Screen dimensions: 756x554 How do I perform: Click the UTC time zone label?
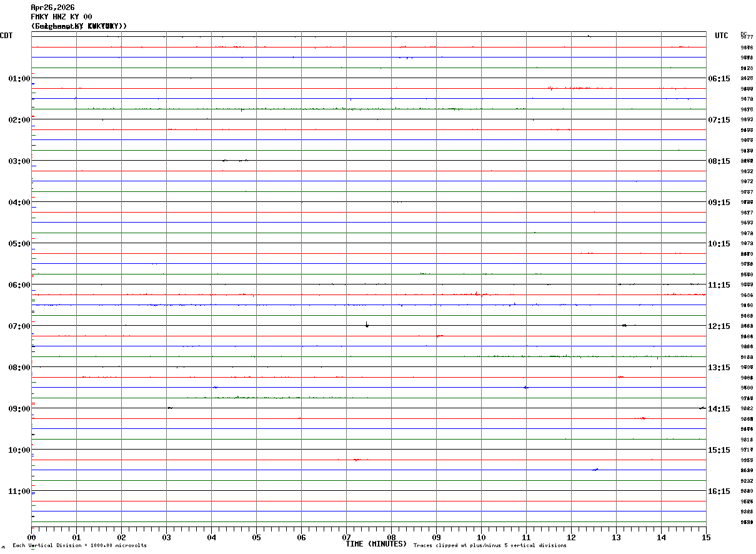click(722, 36)
